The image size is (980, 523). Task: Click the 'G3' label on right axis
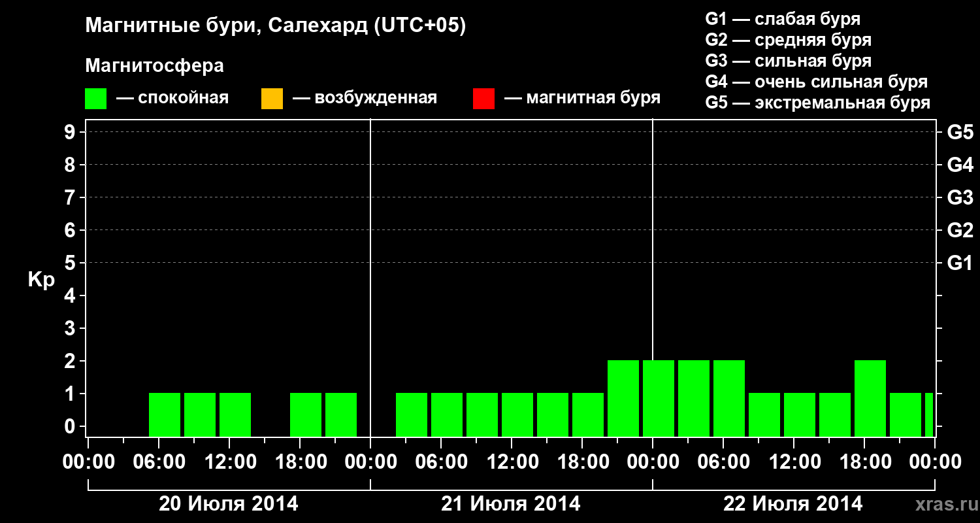[960, 197]
